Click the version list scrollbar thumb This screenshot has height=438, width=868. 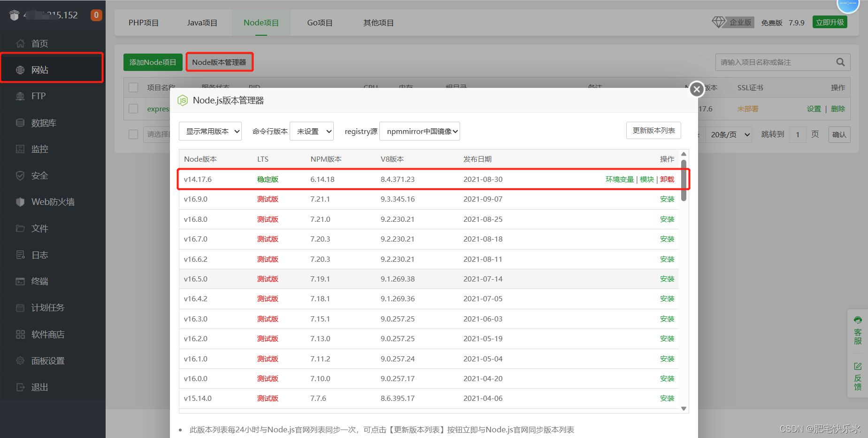tap(684, 180)
